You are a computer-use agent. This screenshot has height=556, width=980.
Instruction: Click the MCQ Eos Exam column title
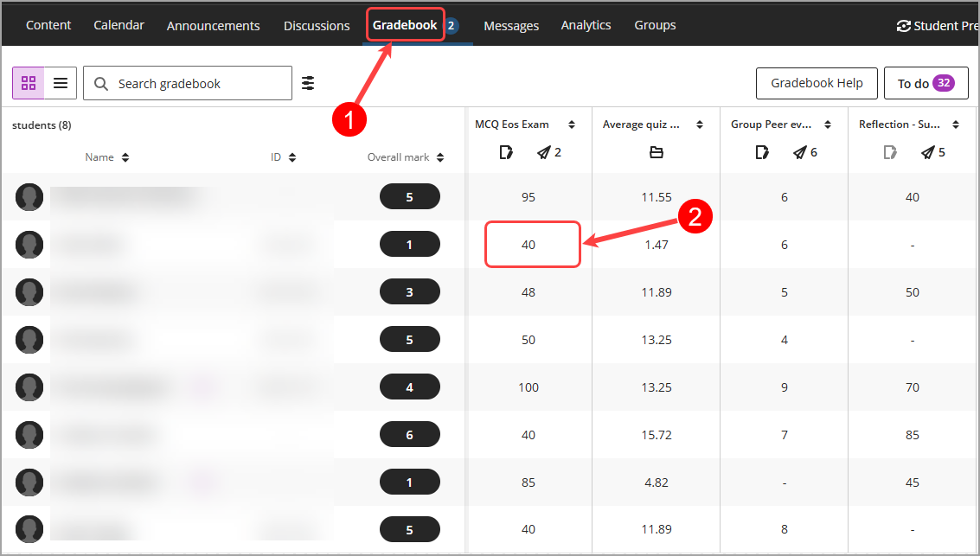(512, 125)
